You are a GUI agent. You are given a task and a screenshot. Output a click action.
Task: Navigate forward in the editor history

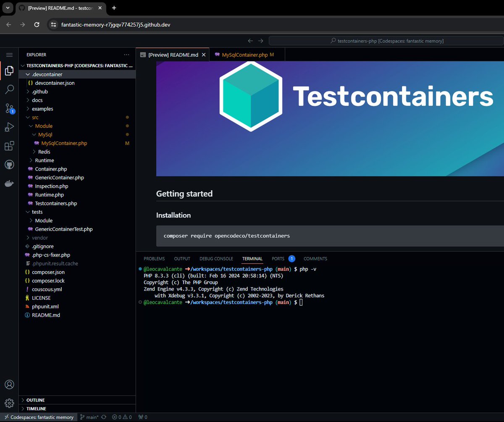click(261, 41)
